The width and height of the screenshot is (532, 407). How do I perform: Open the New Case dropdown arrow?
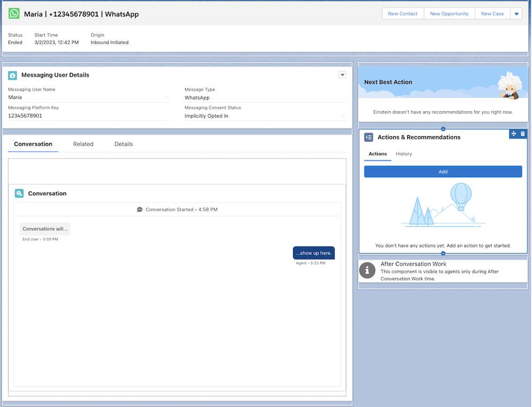point(517,13)
